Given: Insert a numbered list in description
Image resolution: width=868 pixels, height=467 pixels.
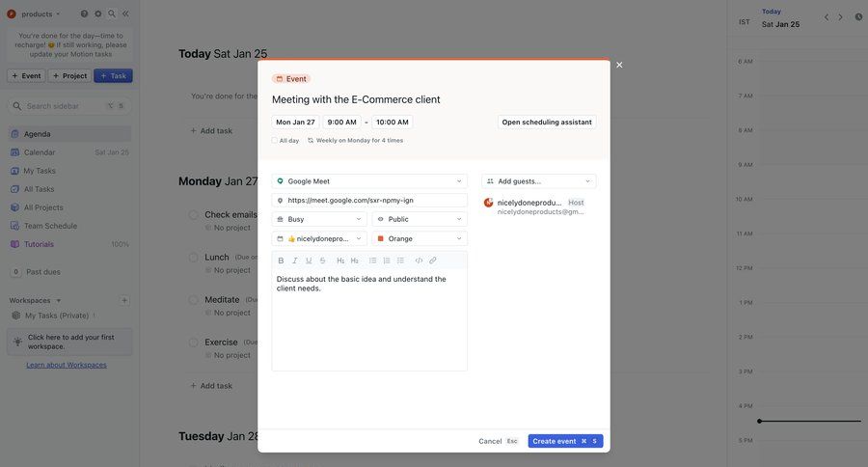Looking at the screenshot, I should point(387,261).
